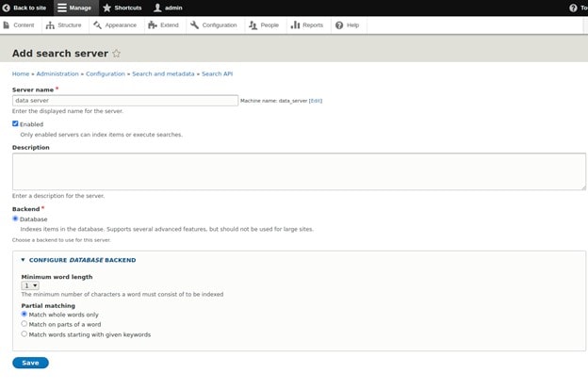Screen dimensions: 588x389
Task: Select Match whole words only
Action: tap(24, 314)
